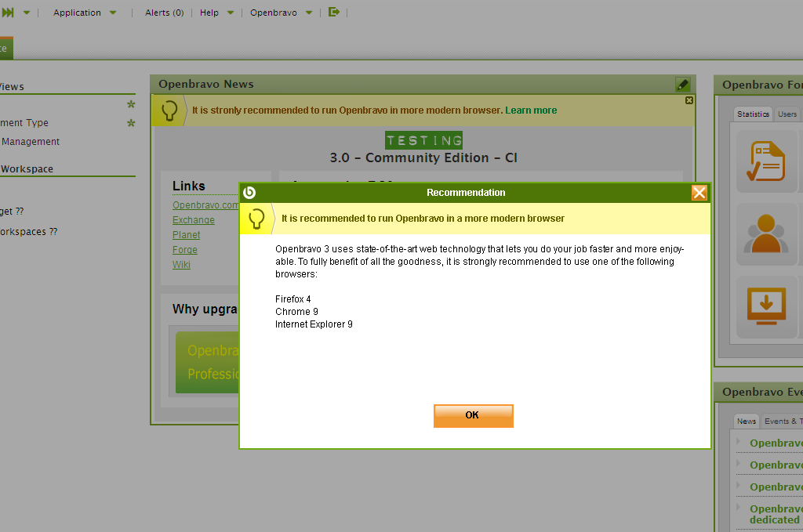The width and height of the screenshot is (803, 532).
Task: Click the 'Internet Explorer 9' text in the dialog
Action: coord(314,324)
